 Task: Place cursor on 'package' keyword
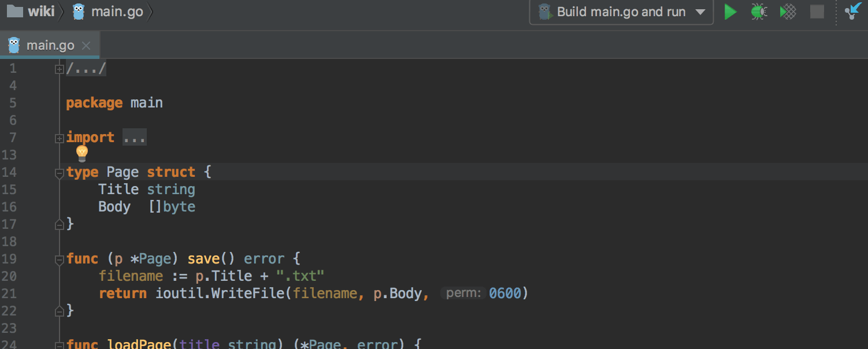94,103
